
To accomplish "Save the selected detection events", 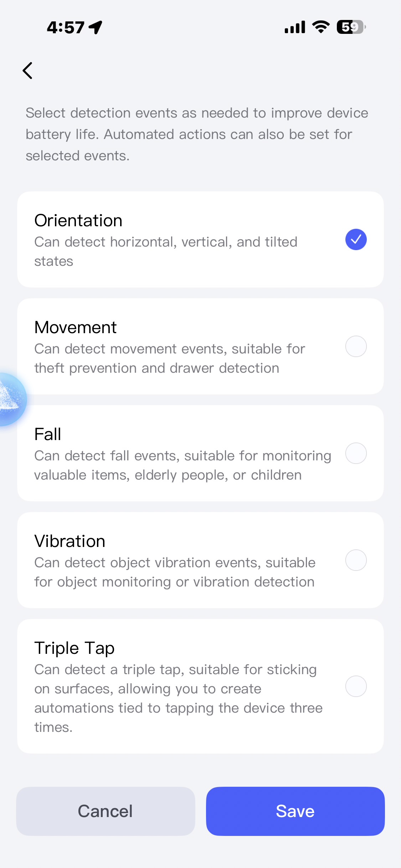I will 295,811.
